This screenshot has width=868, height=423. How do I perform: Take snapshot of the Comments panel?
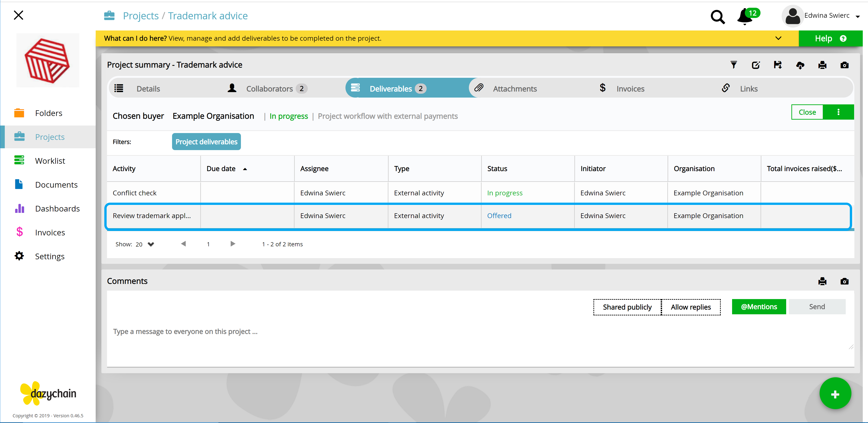click(844, 281)
